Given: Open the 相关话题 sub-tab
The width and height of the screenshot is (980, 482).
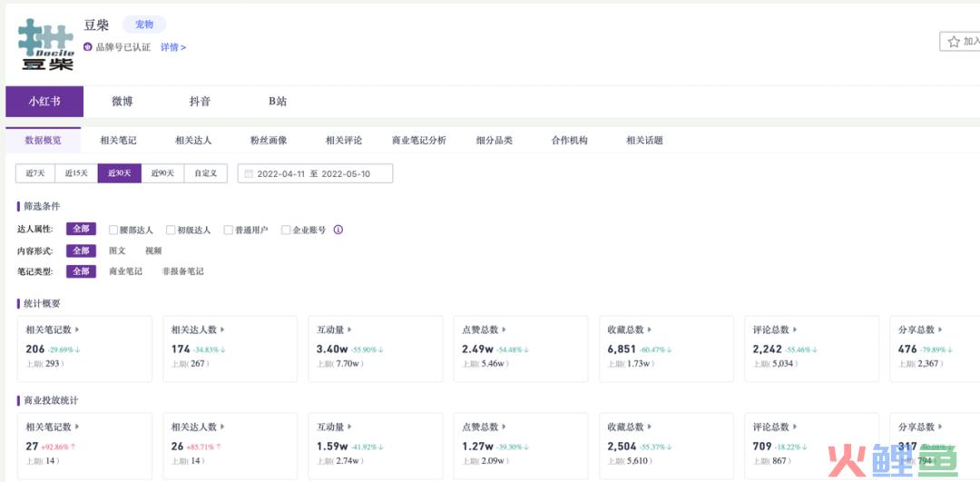Looking at the screenshot, I should click(x=644, y=141).
